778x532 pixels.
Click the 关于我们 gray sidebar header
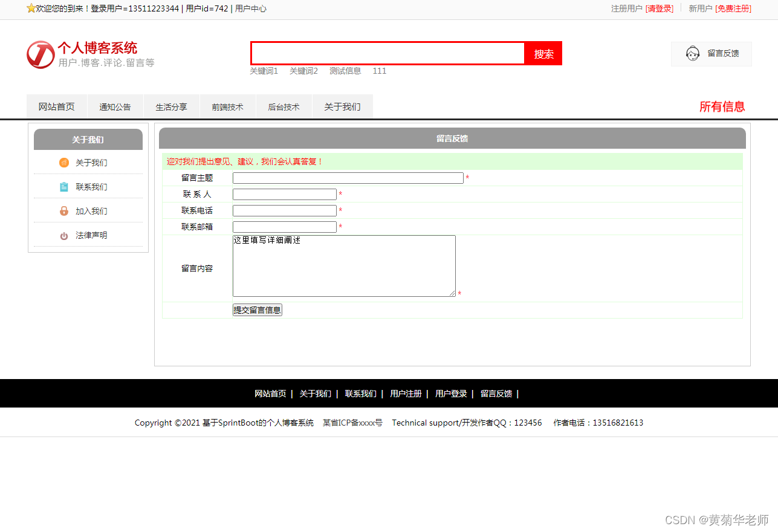(88, 140)
